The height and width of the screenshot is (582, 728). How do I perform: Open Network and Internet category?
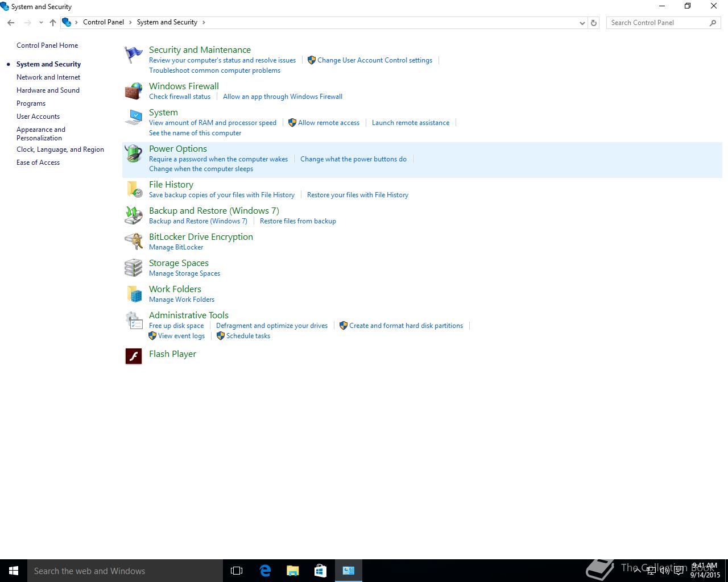tap(48, 77)
